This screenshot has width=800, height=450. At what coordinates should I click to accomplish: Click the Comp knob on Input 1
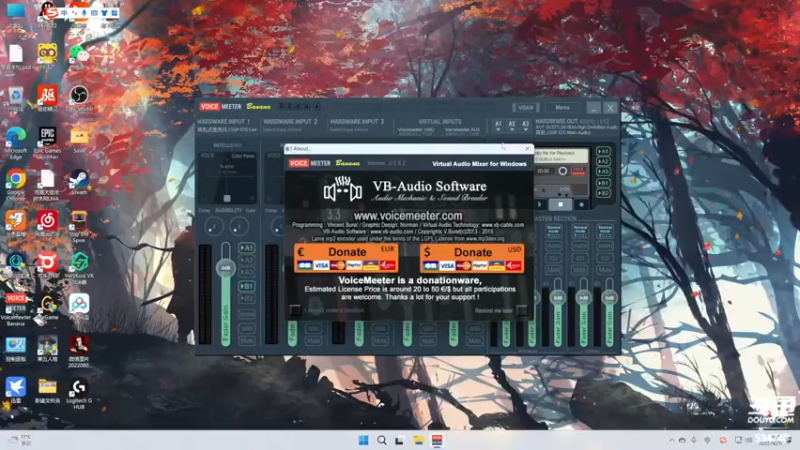[x=214, y=226]
